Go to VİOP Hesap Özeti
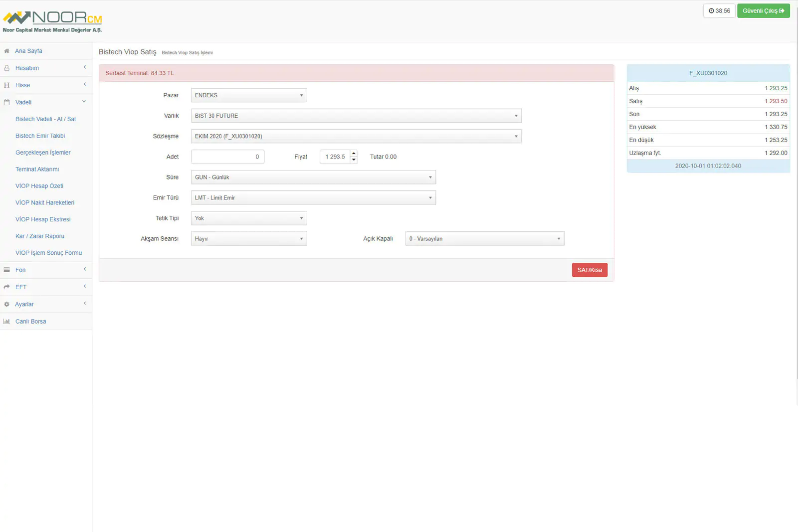 point(39,186)
